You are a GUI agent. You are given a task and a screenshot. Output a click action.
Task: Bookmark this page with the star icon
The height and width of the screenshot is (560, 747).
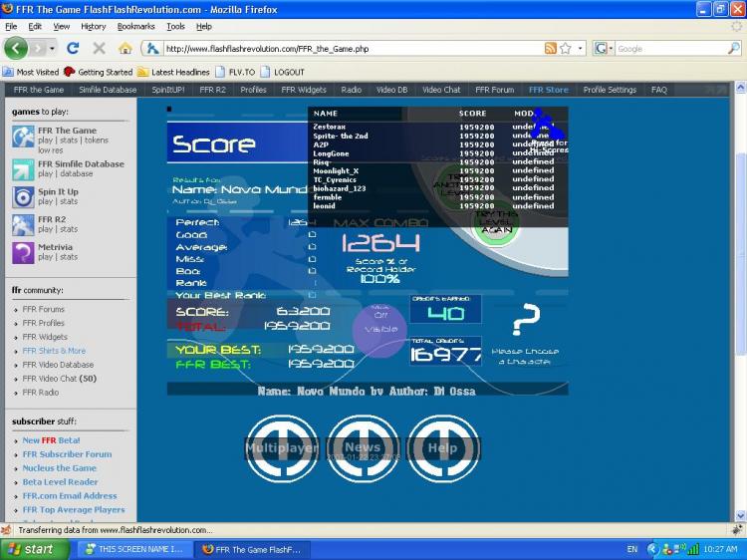click(566, 48)
